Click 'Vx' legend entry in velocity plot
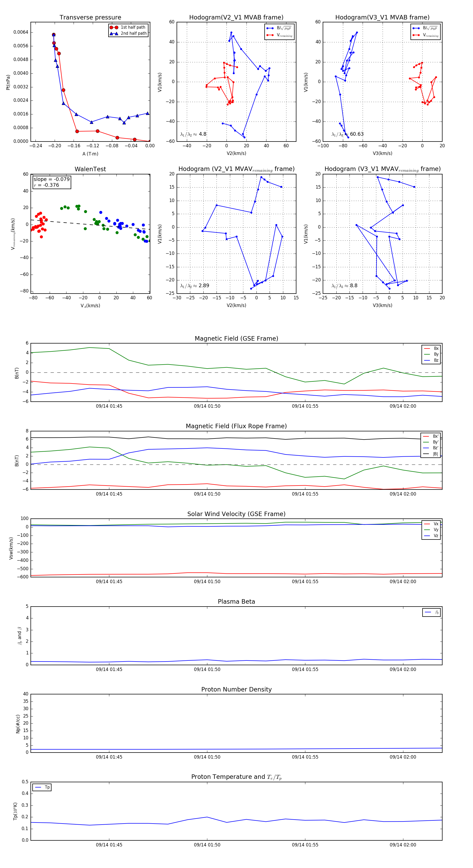 (431, 524)
